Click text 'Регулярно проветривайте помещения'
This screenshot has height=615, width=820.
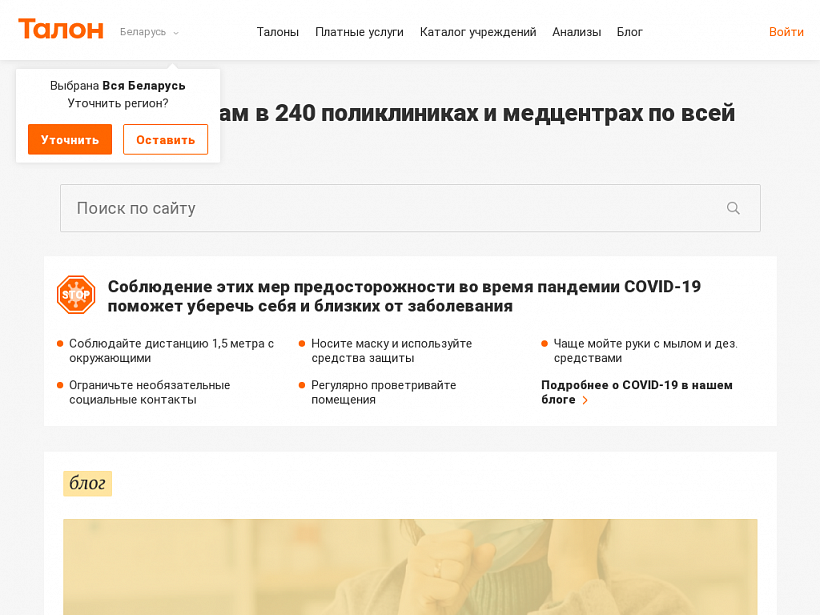pos(383,392)
